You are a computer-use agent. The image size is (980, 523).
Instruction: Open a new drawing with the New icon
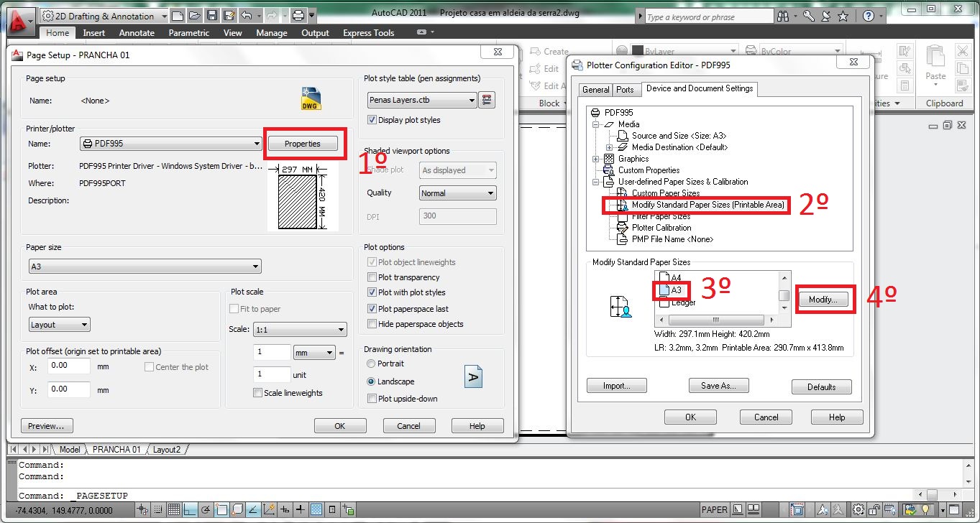(178, 15)
